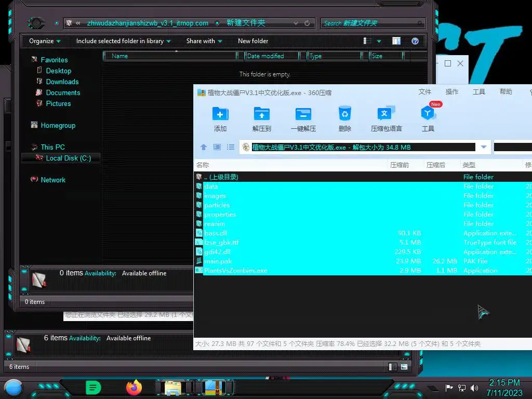
Task: Sort archive list by 压缩后 column
Action: point(442,165)
